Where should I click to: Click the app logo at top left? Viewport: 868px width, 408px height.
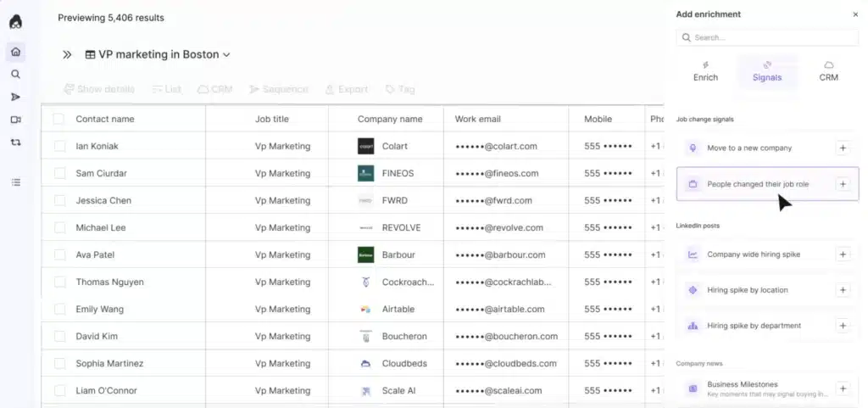[x=15, y=22]
